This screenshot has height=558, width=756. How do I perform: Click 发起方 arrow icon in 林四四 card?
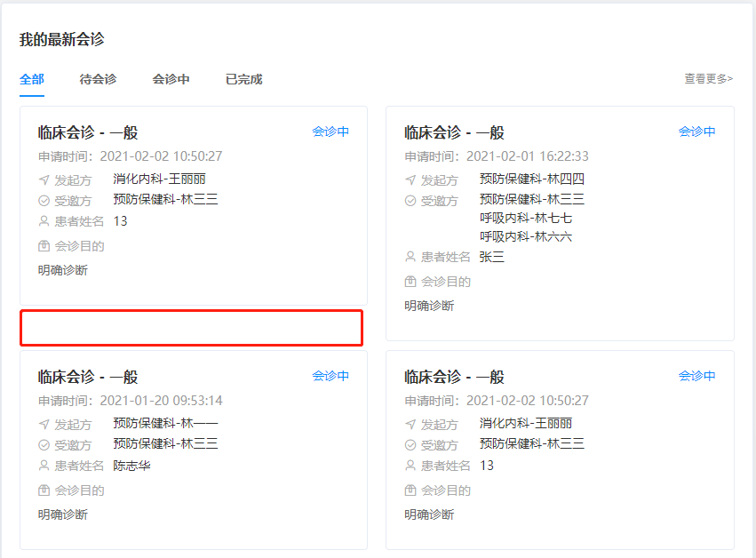(410, 179)
